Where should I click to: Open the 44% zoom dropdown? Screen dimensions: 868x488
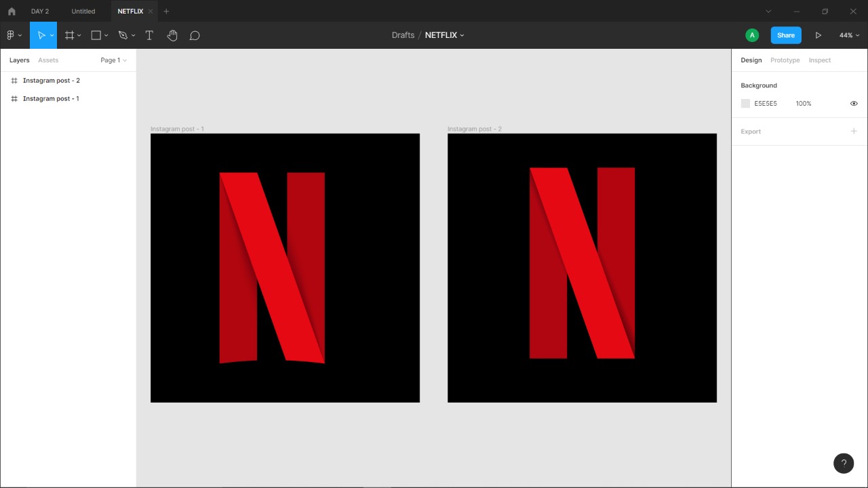coord(850,35)
